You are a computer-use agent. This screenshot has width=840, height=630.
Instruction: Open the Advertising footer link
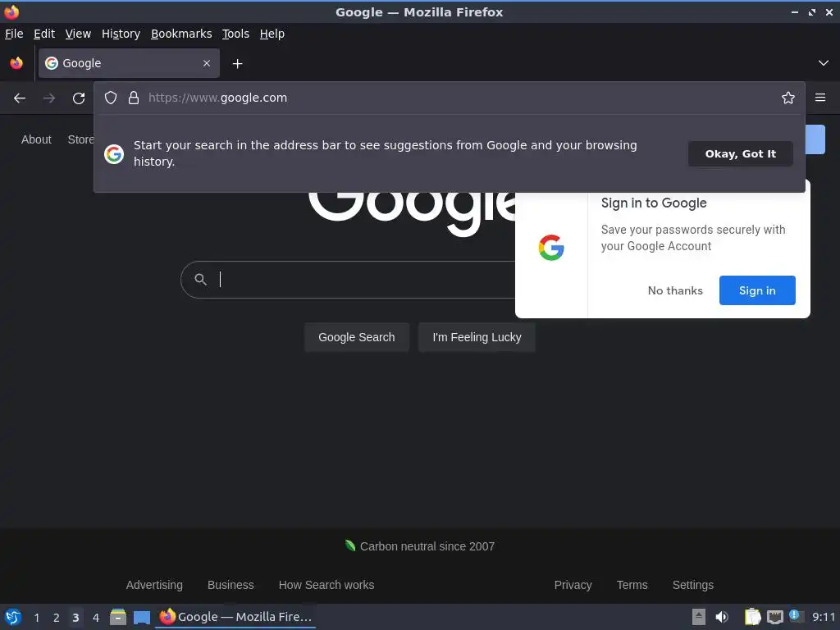(x=154, y=585)
